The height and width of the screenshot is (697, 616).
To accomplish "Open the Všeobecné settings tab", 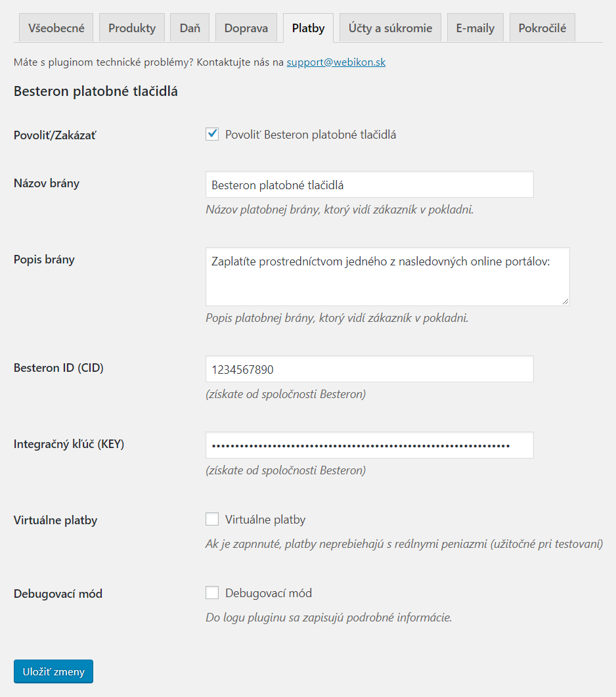I will click(56, 28).
